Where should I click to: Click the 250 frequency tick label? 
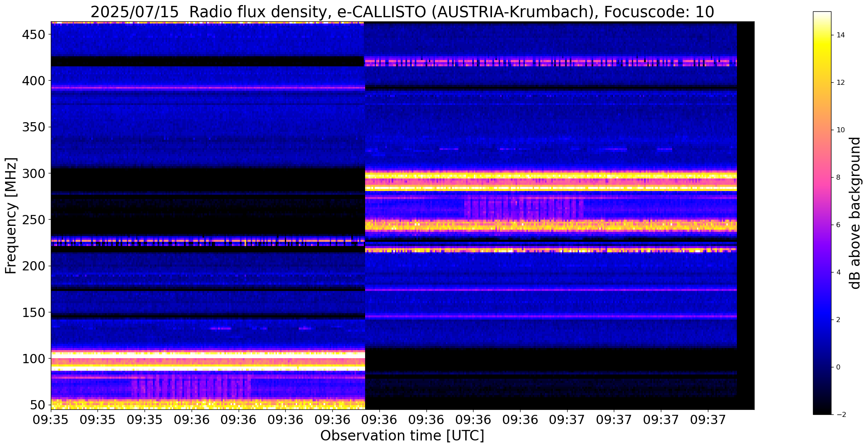[x=33, y=219]
